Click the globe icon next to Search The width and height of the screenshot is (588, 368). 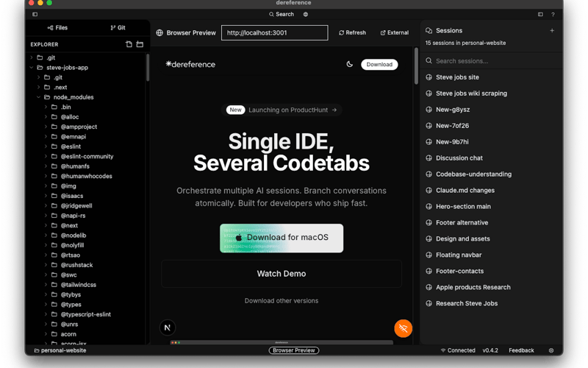click(306, 14)
